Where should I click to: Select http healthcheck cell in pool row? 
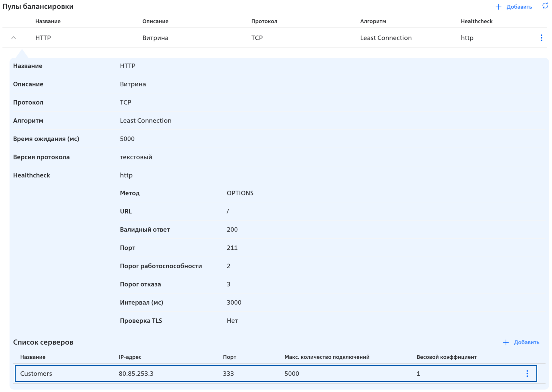[x=467, y=38]
